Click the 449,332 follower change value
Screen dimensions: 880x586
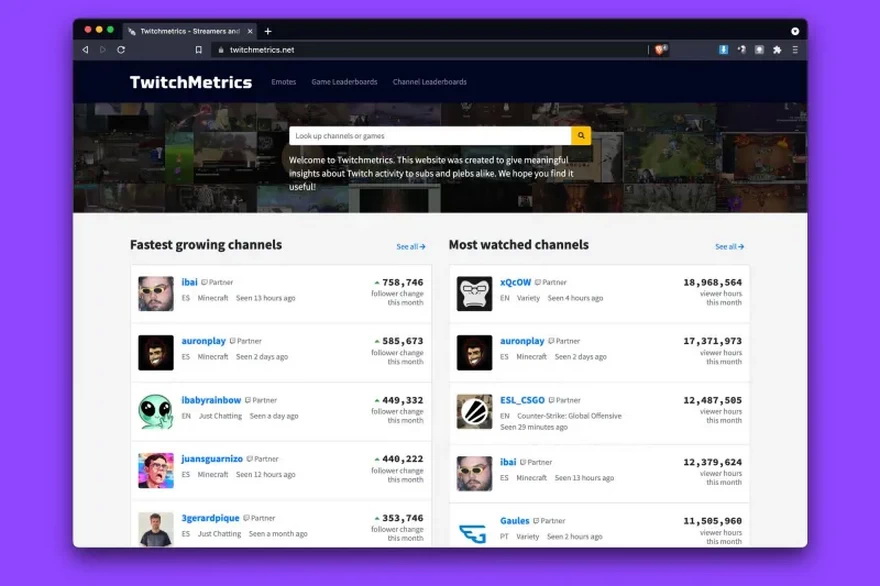pyautogui.click(x=402, y=400)
